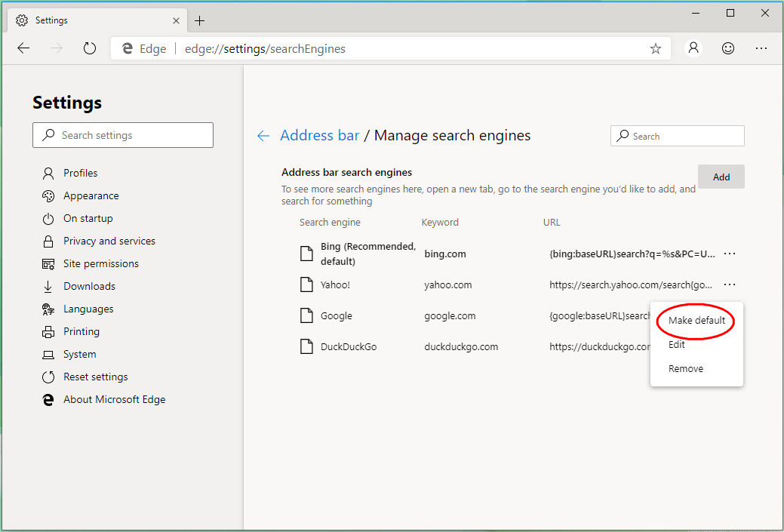Viewport: 784px width, 532px height.
Task: Click the Address bar breadcrumb link
Action: click(320, 136)
